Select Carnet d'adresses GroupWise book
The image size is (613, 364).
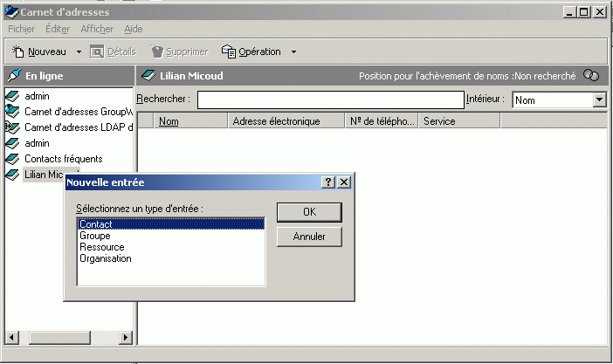click(x=79, y=112)
